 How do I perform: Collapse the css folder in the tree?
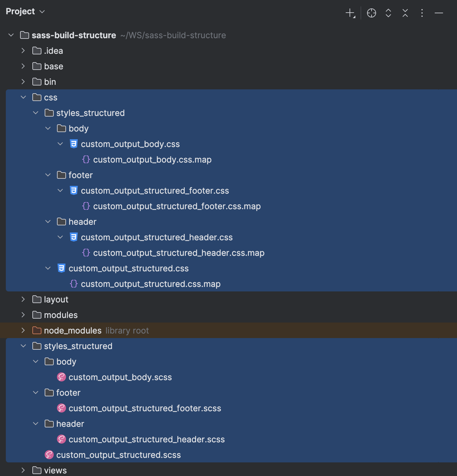point(23,97)
